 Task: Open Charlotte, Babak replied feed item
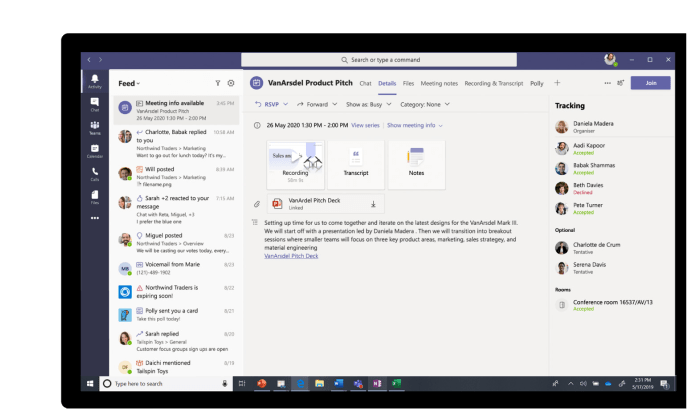(176, 144)
